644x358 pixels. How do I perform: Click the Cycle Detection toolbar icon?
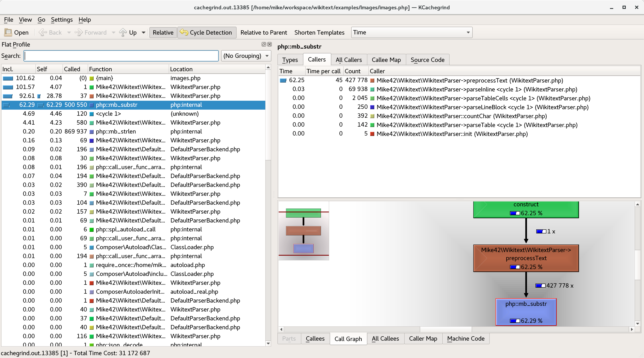pos(184,32)
